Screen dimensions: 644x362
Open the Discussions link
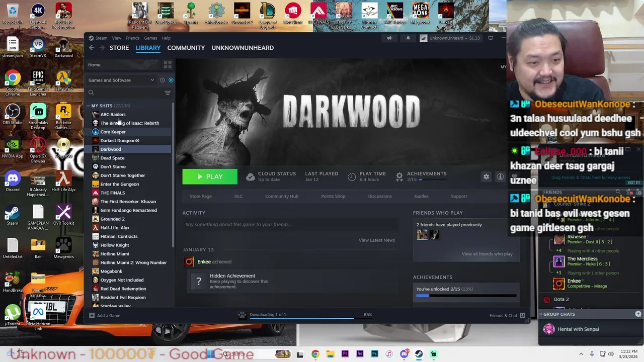click(x=380, y=196)
